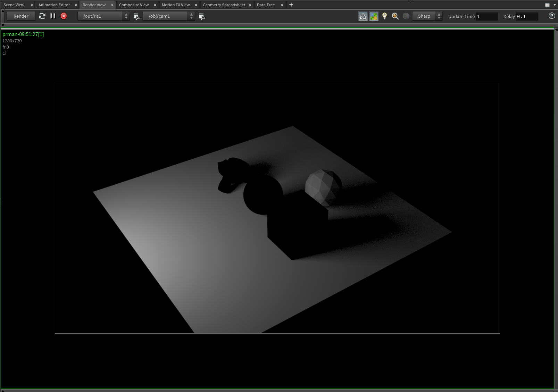Image resolution: width=558 pixels, height=392 pixels.
Task: Stop the render with the red icon
Action: point(64,16)
